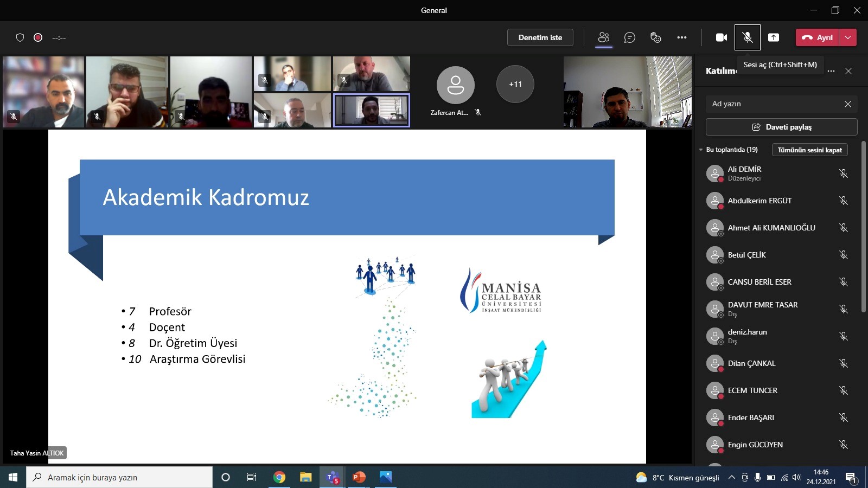Open Microsoft Teams from the taskbar
Screen dimensions: 868x488
(332, 477)
